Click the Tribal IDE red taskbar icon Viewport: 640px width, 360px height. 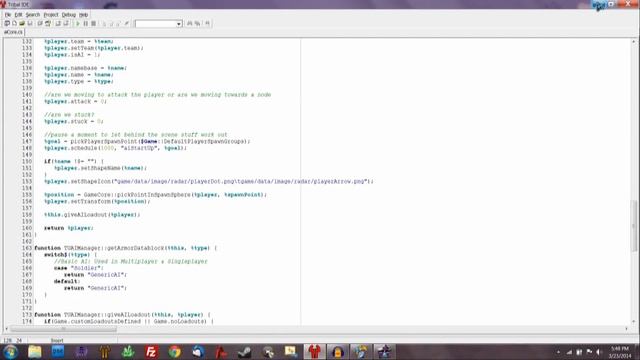(315, 351)
